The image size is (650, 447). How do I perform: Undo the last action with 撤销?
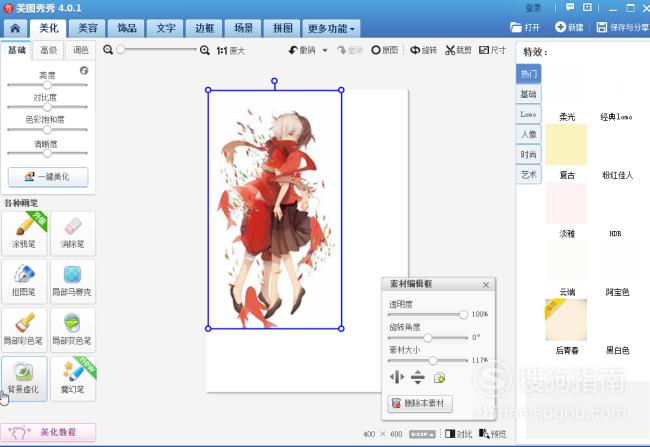pyautogui.click(x=302, y=50)
